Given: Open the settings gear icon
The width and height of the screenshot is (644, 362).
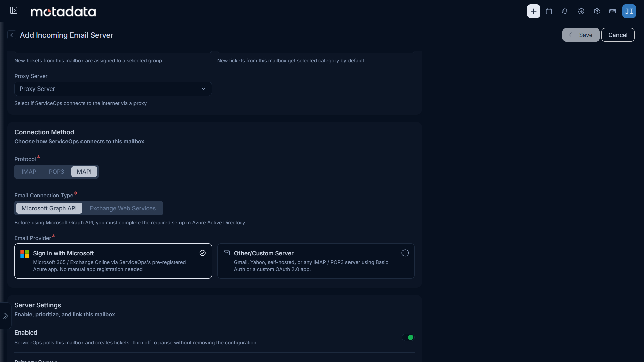Looking at the screenshot, I should click(x=597, y=11).
